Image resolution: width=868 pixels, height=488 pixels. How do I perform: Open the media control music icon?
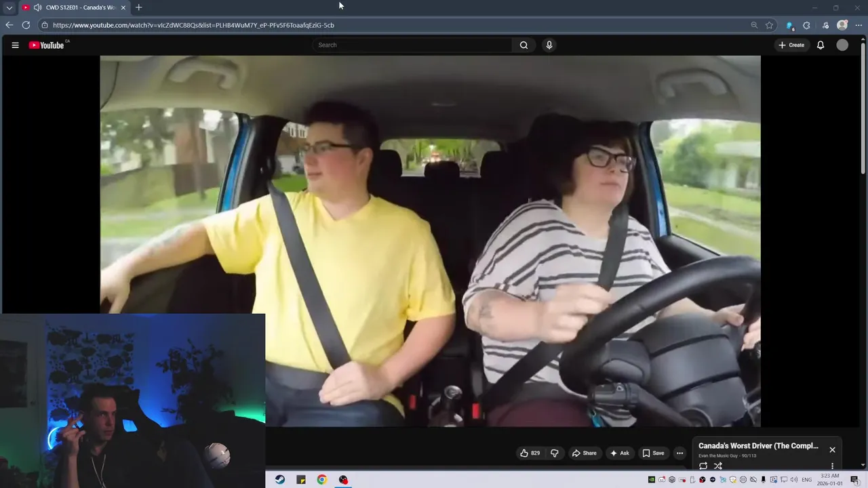(825, 25)
